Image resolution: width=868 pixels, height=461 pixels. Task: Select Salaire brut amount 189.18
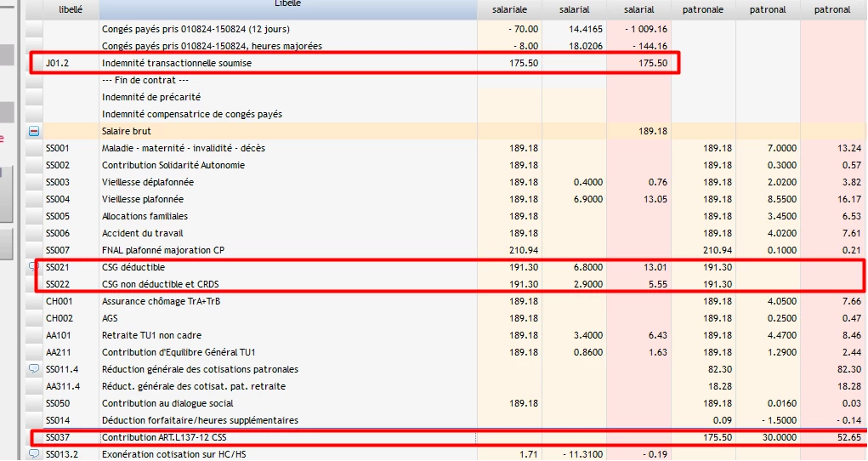653,131
